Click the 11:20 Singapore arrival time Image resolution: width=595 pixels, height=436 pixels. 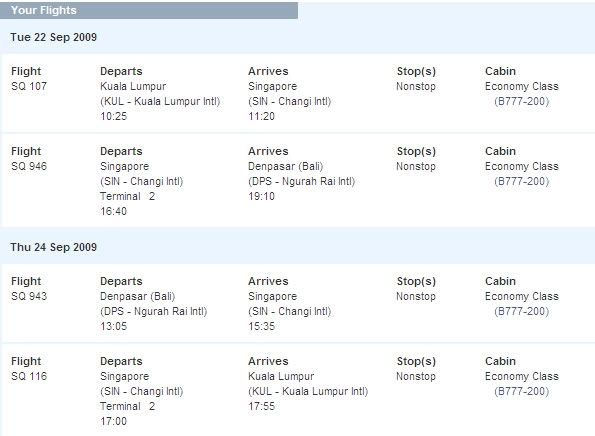point(261,116)
